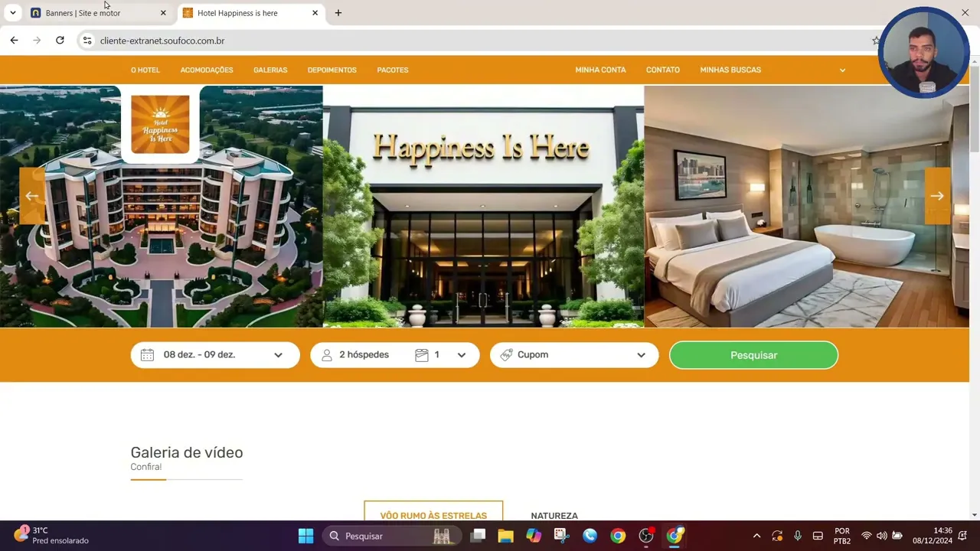
Task: Open the ACOMODAÇÕES menu item
Action: [207, 70]
